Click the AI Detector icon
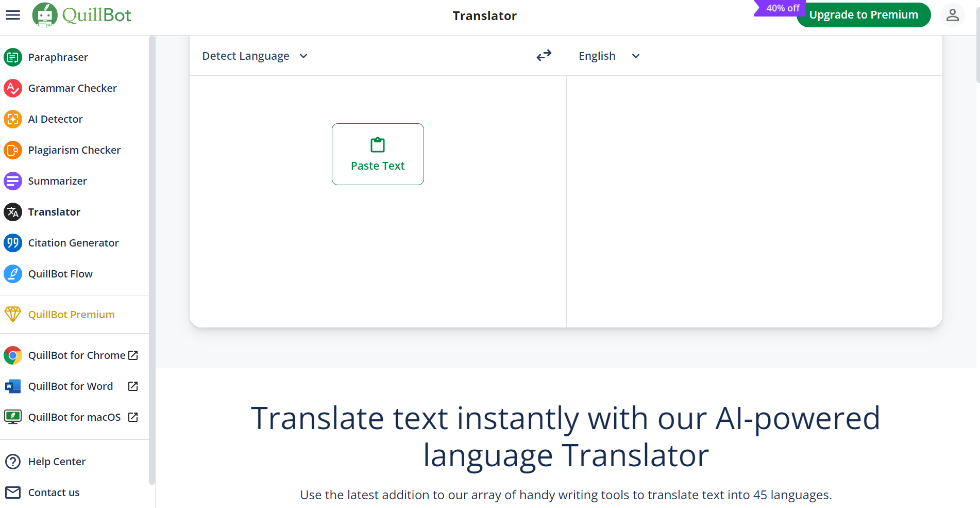 (x=13, y=119)
